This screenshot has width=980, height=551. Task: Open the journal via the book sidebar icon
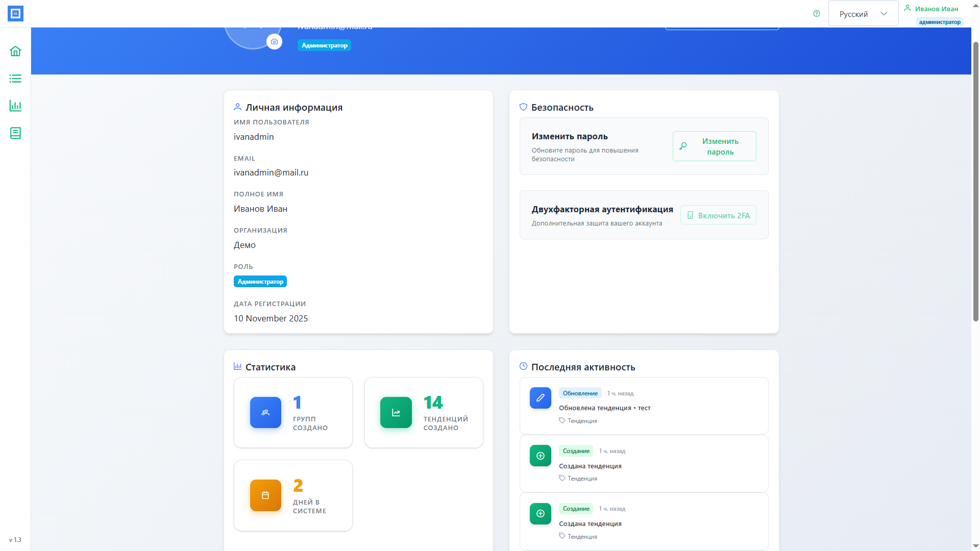point(15,133)
